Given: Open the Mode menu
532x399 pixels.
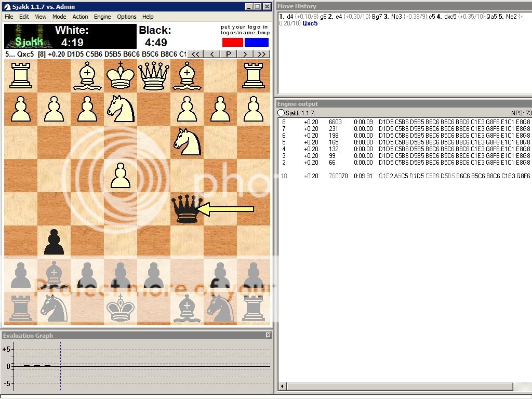Looking at the screenshot, I should click(59, 17).
